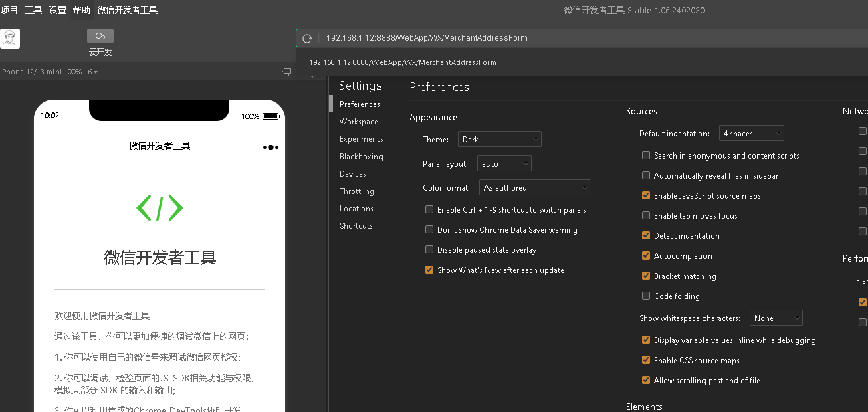Click the green code brackets logo
Image resolution: width=868 pixels, height=412 pixels.
(160, 208)
